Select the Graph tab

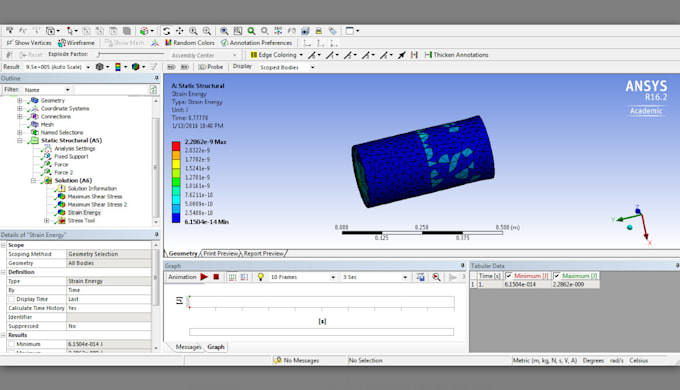[216, 347]
